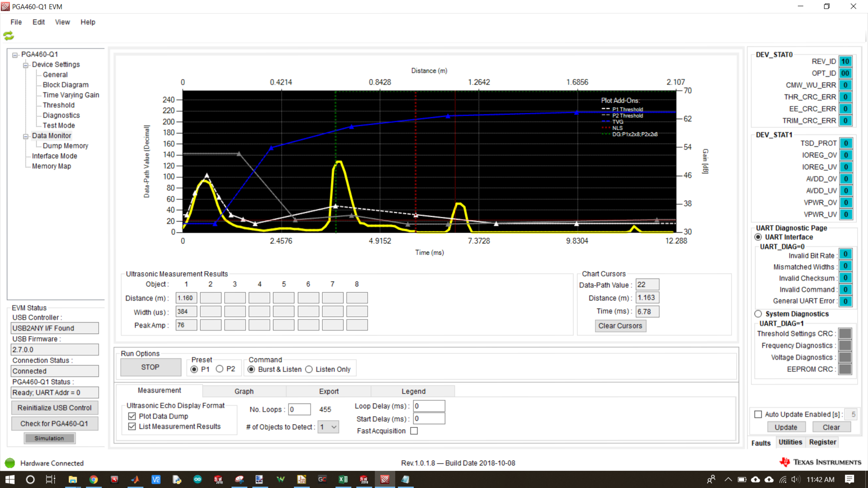Viewport: 868px width, 488px height.
Task: Open Arduino IDE from taskbar
Action: pos(198,479)
